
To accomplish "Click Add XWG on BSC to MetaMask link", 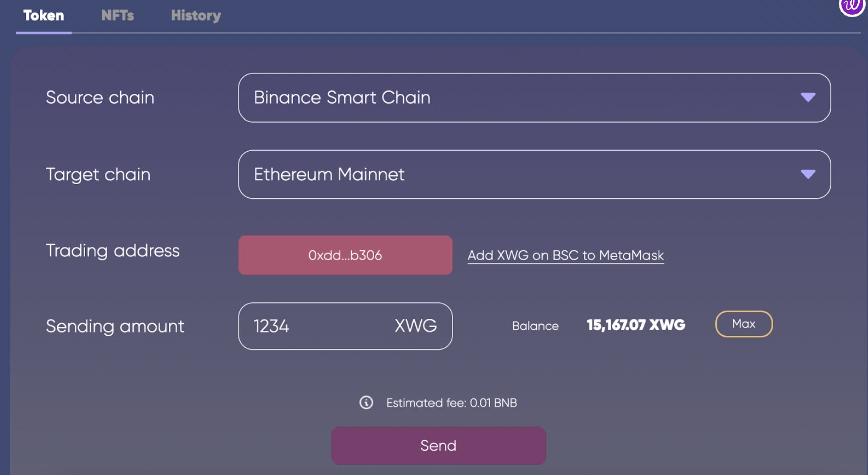I will (566, 255).
